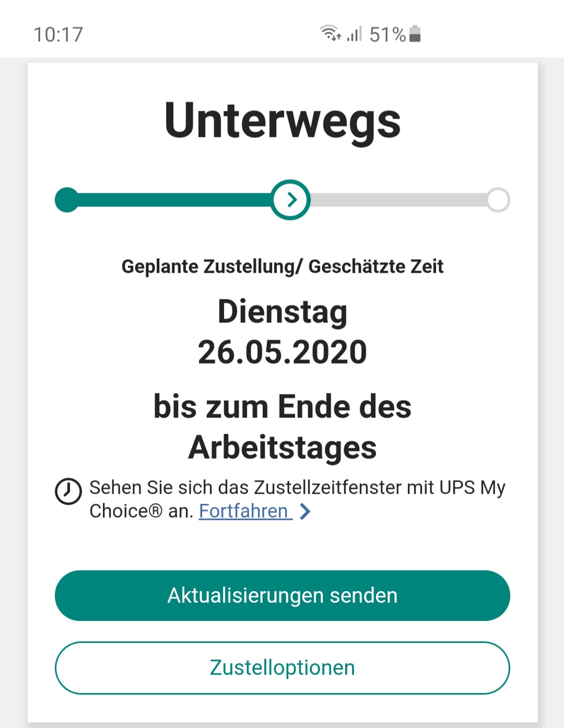Tap the Unterwegs status heading
564x728 pixels.
(283, 121)
